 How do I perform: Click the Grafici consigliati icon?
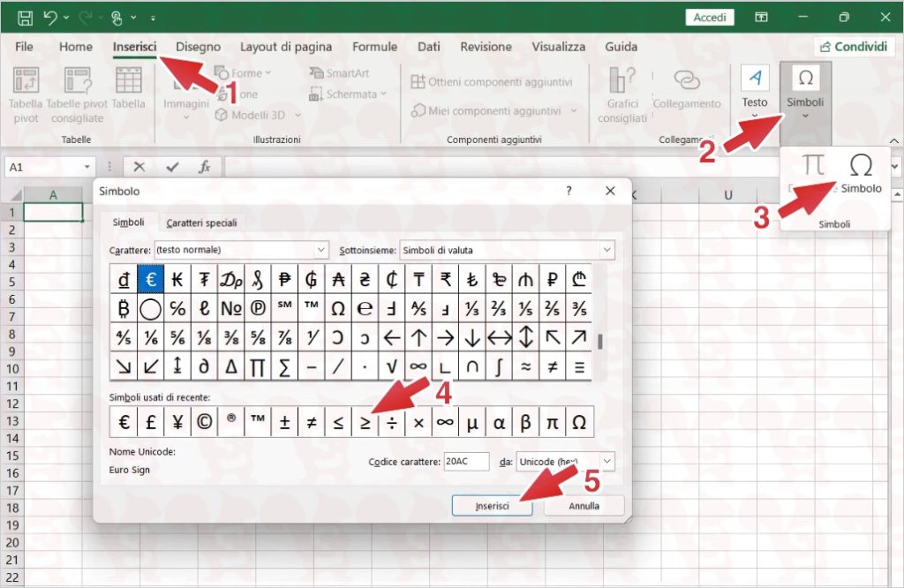pyautogui.click(x=622, y=93)
